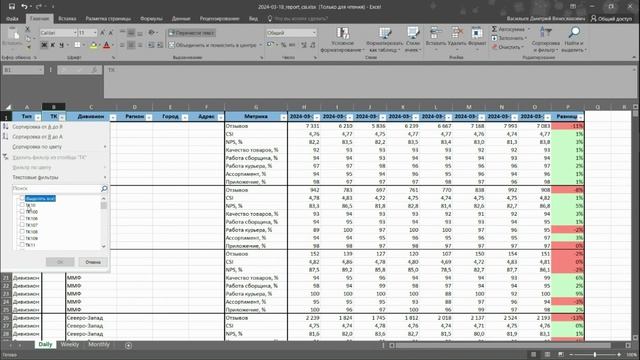Apply bold formatting with the Ж button
The height and width of the screenshot is (360, 640).
pyautogui.click(x=44, y=45)
